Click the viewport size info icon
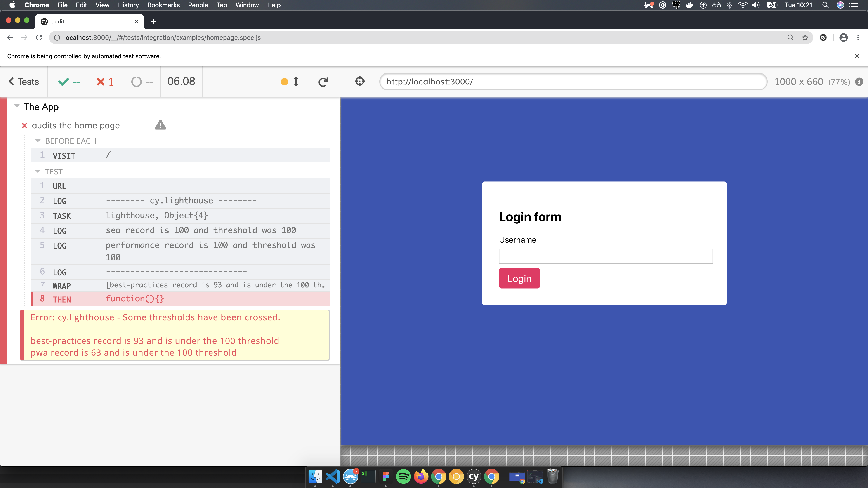The height and width of the screenshot is (488, 868). [x=859, y=82]
